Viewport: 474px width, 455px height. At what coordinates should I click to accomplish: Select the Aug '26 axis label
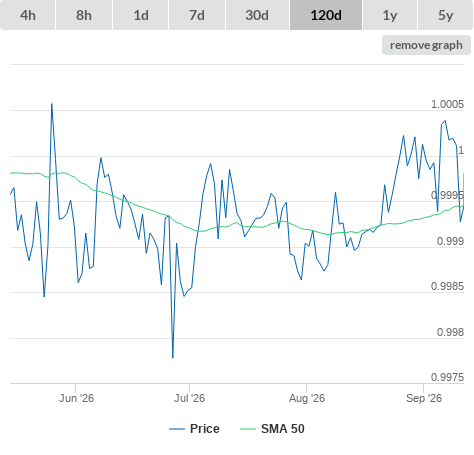click(x=307, y=398)
